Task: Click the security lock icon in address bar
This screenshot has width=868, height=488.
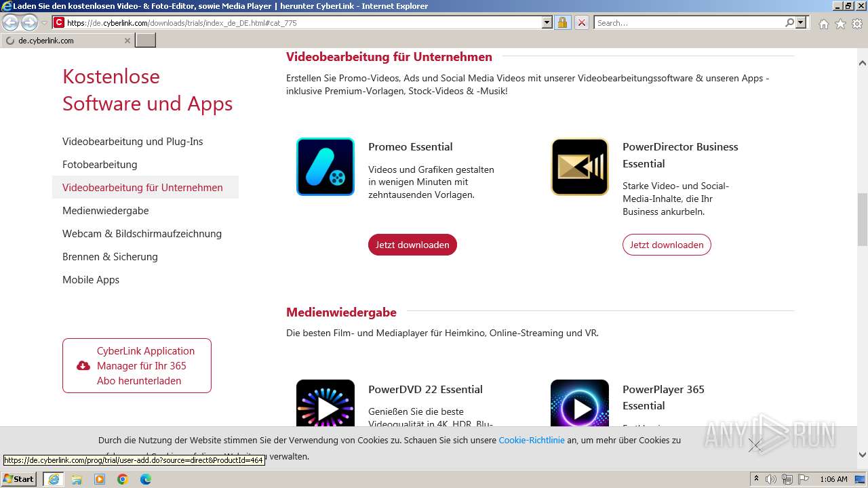Action: (x=562, y=22)
